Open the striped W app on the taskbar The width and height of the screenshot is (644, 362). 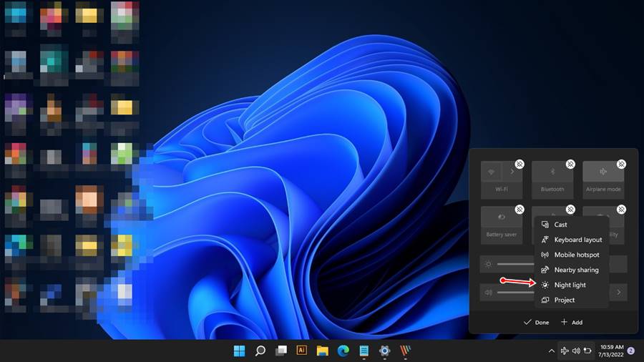tap(406, 351)
